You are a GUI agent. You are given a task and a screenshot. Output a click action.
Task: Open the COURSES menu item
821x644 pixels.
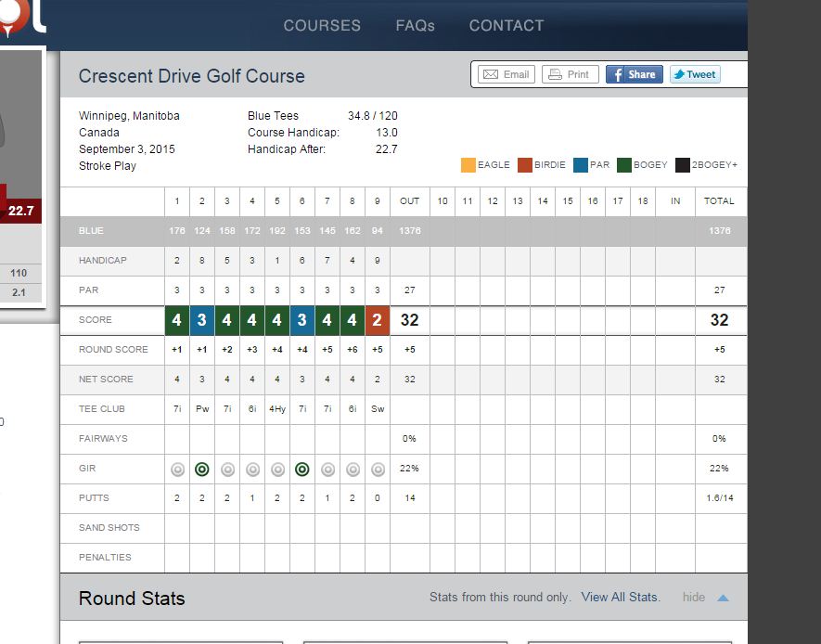(x=322, y=25)
